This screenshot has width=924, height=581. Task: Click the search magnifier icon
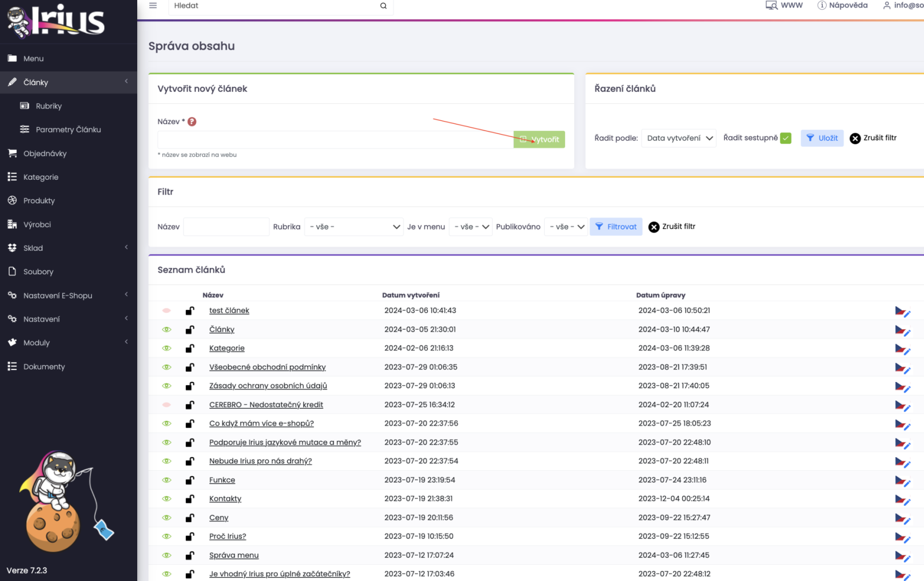(x=383, y=6)
